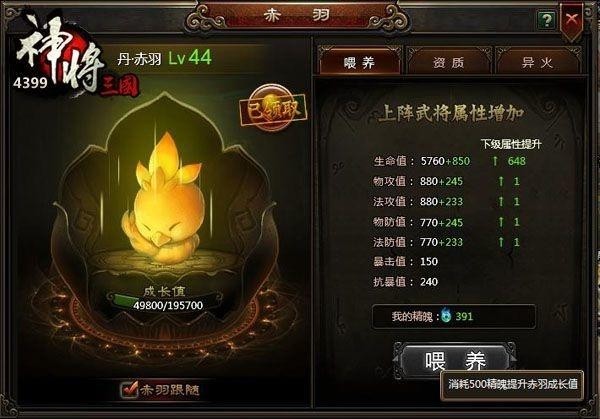This screenshot has height=419, width=600.
Task: Click the green arrow beside 法攻值
Action: tap(501, 201)
